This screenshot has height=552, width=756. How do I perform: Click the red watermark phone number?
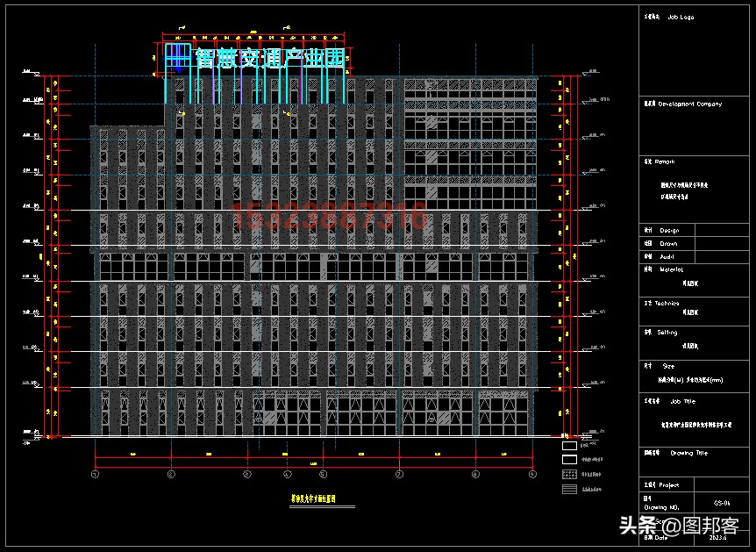point(330,215)
